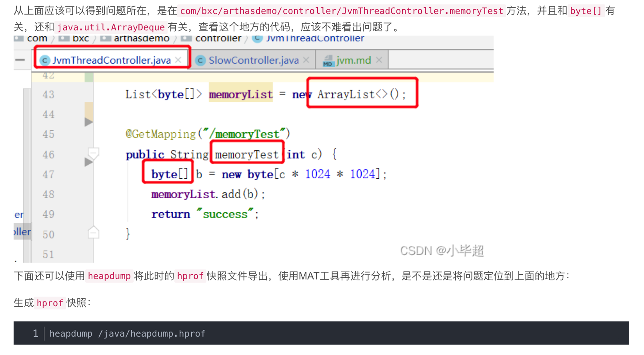Viewport: 644px width, 355px height.
Task: Click 'List<byte[]>' type on line 43
Action: coord(164,94)
